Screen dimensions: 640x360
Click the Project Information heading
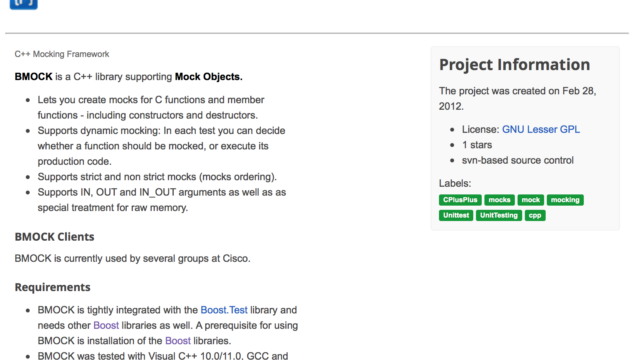click(x=514, y=64)
